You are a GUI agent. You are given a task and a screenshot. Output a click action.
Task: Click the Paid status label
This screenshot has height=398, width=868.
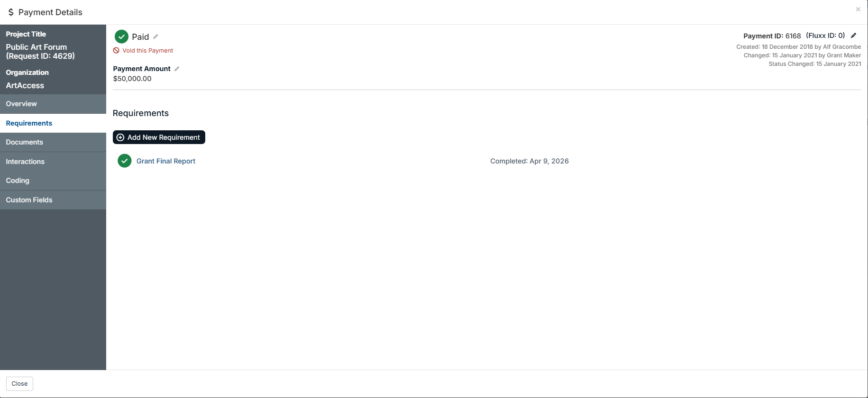tap(140, 37)
